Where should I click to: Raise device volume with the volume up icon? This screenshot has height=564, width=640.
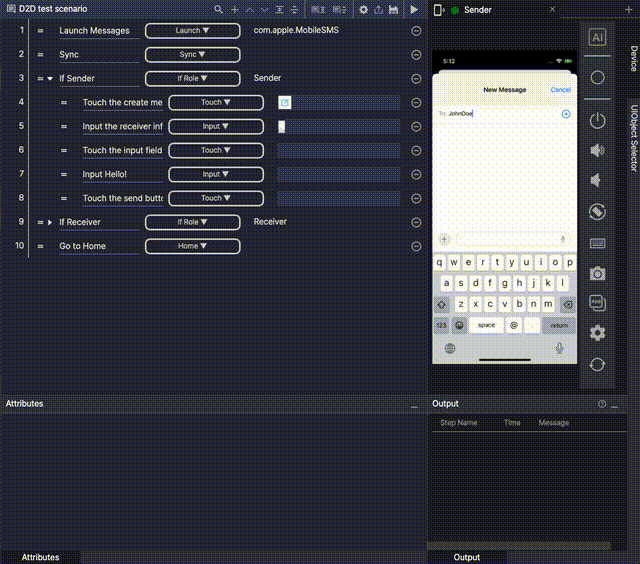tap(597, 150)
